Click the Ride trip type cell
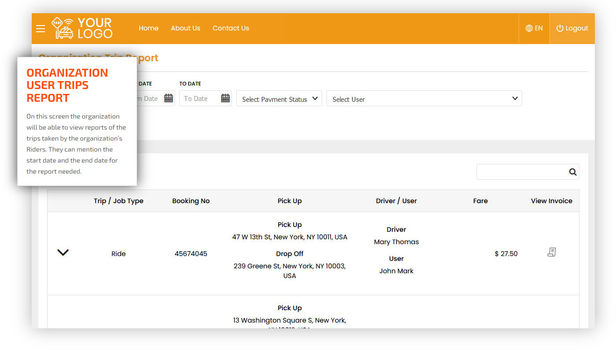616x364 pixels. 119,254
